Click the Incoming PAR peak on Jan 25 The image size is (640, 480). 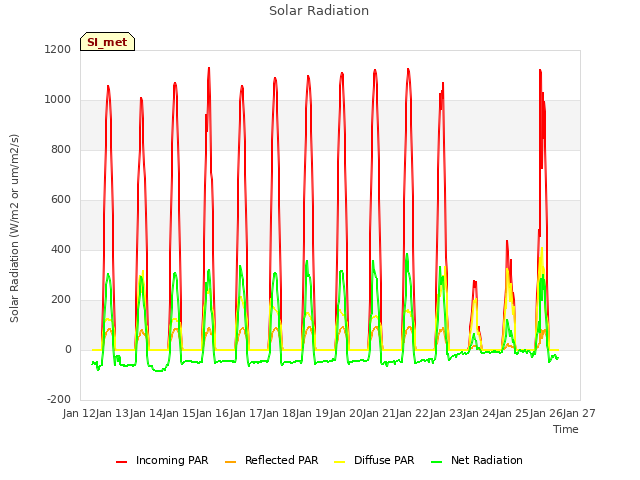click(507, 241)
